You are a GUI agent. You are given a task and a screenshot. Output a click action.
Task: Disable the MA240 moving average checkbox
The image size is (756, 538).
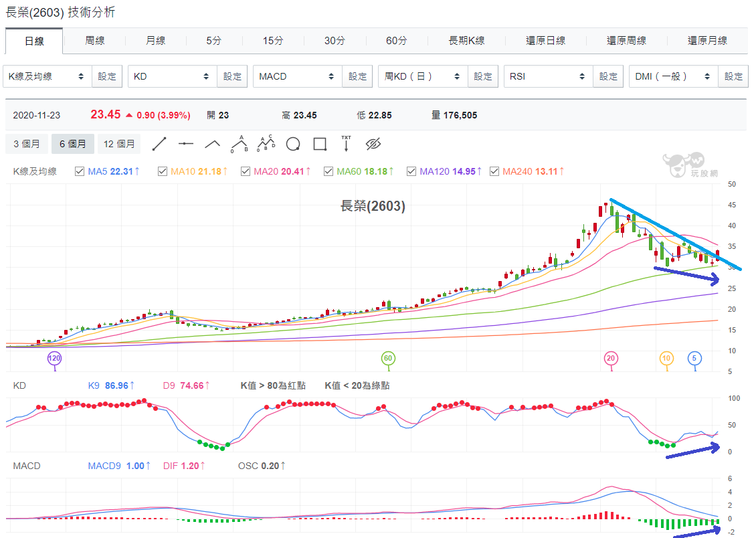(x=494, y=171)
